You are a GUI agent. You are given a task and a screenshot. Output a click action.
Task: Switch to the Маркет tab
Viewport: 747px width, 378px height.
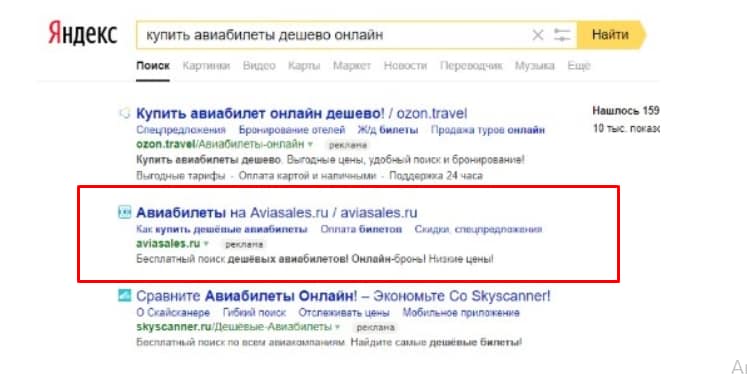tap(352, 66)
